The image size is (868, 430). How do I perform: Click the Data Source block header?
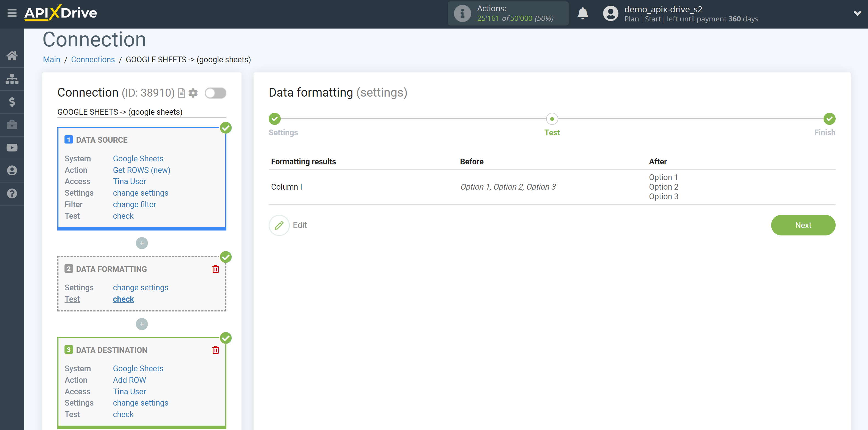[102, 140]
